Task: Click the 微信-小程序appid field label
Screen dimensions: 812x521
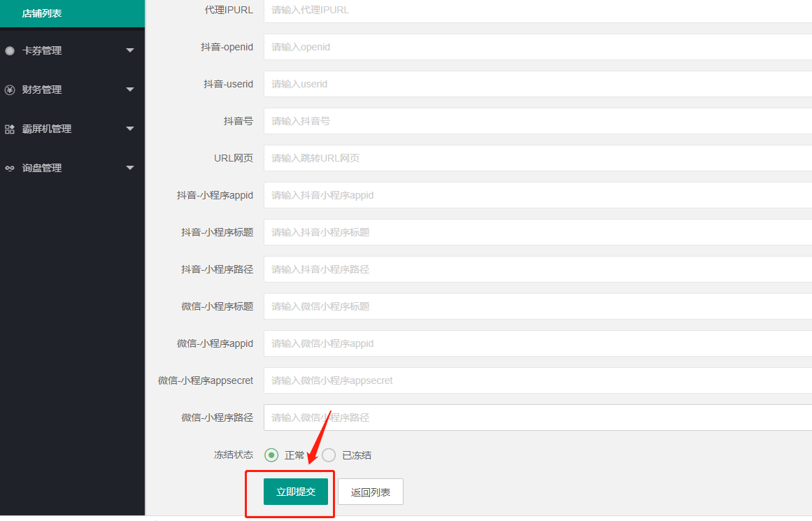Action: tap(215, 343)
